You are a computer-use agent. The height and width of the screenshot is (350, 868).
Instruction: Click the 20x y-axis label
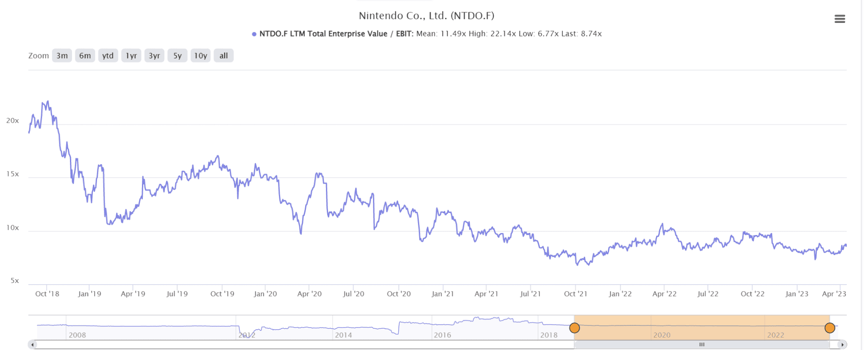point(12,121)
